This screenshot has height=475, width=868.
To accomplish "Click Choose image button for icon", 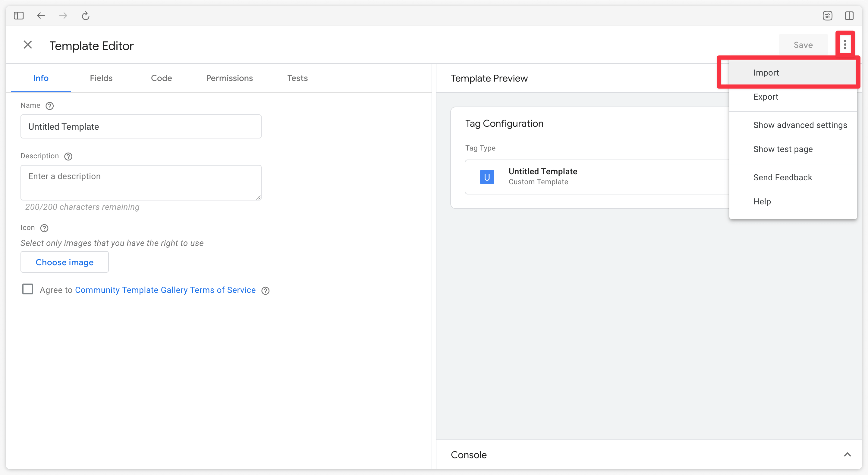I will click(x=64, y=262).
